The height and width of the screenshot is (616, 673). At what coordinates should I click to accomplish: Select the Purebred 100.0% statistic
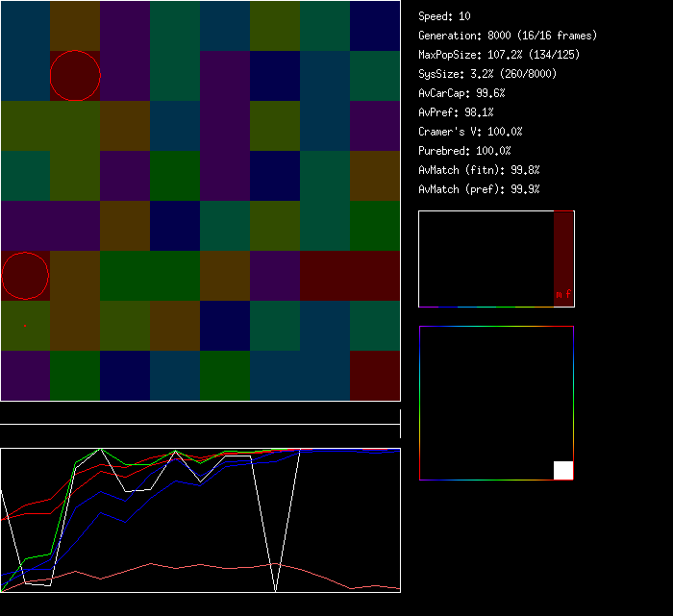pos(464,151)
